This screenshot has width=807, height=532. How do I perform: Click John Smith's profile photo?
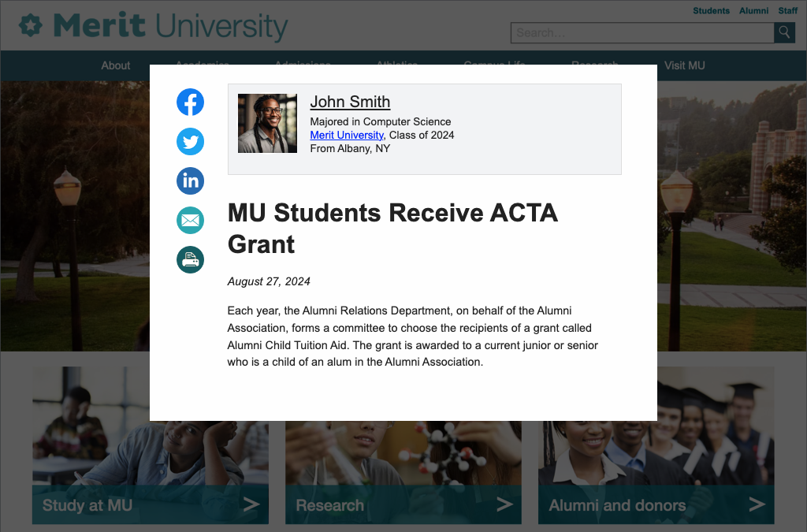coord(267,124)
